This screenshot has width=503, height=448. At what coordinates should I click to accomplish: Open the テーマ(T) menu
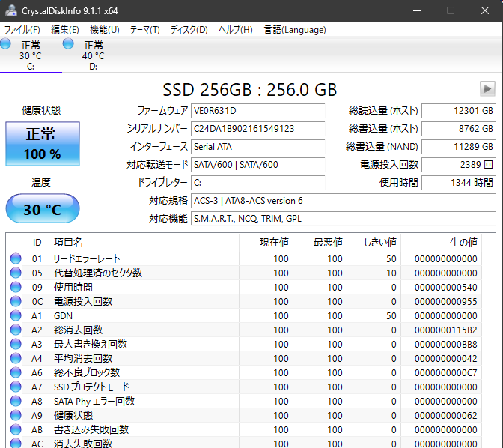click(x=144, y=30)
